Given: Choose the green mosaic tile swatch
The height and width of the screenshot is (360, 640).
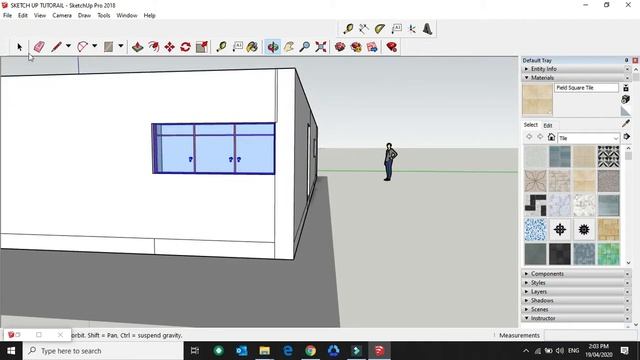Looking at the screenshot, I should tap(608, 253).
